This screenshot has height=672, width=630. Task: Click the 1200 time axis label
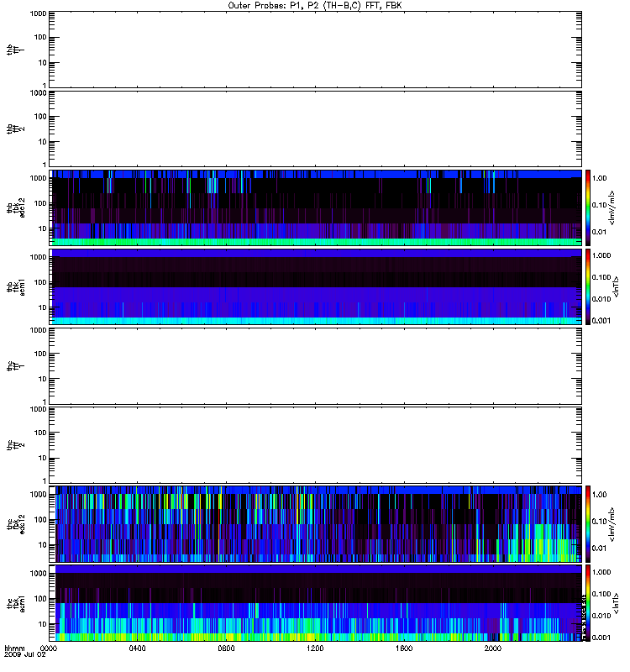[315, 648]
